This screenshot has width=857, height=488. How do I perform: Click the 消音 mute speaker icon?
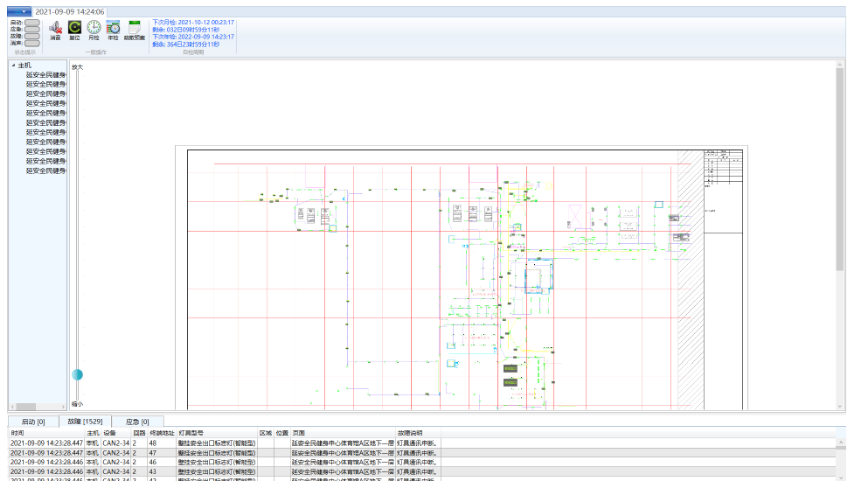(56, 28)
